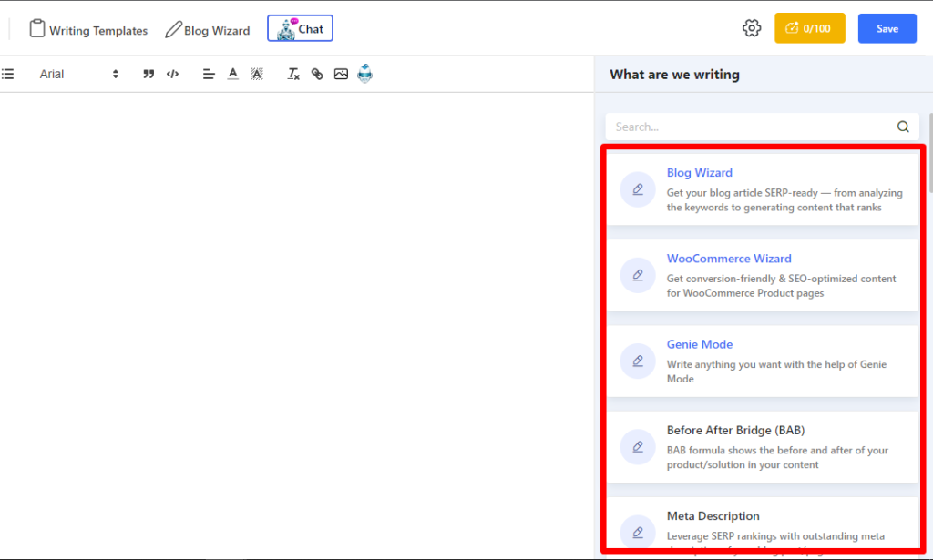Focus the template search field
Image resolution: width=933 pixels, height=560 pixels.
click(x=763, y=127)
